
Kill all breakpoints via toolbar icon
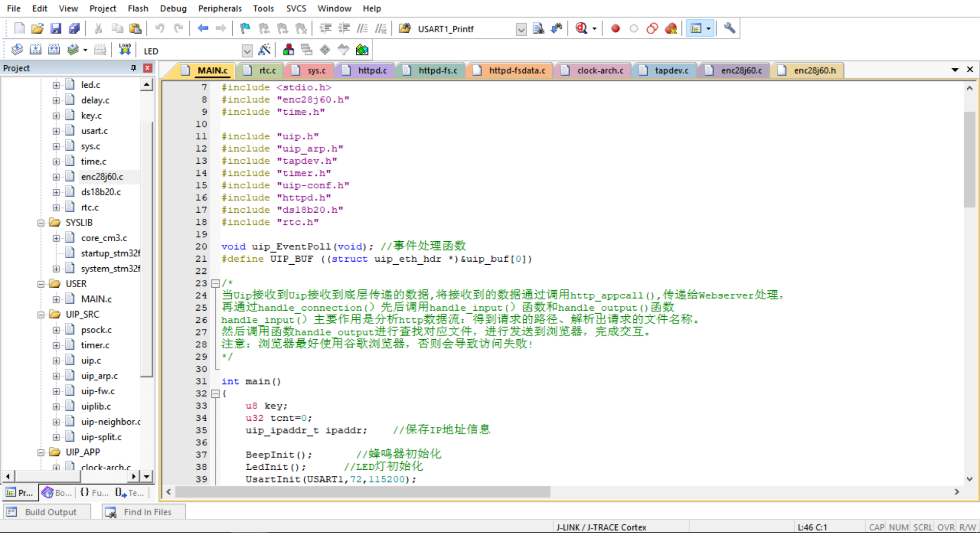pos(671,29)
